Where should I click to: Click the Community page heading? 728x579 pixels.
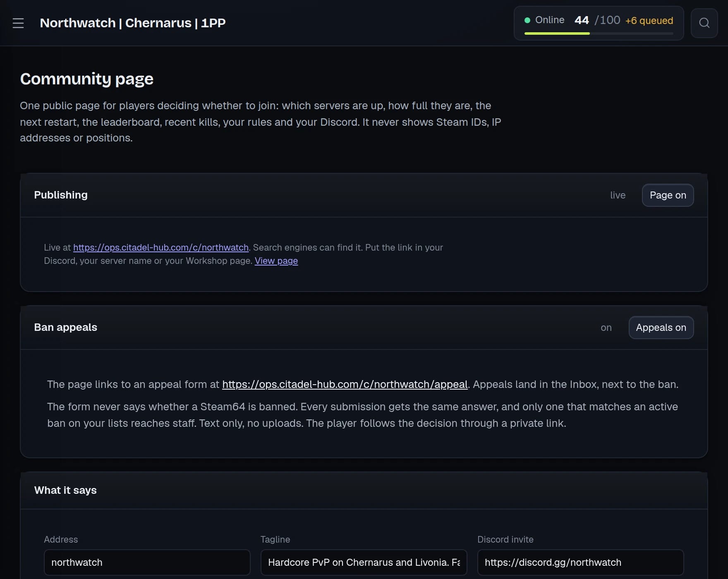point(87,79)
